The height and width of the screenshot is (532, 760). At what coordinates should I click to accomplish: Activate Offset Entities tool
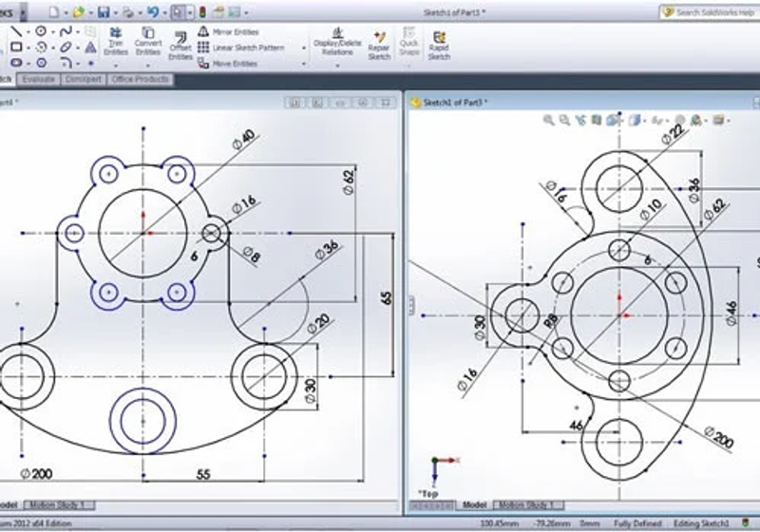point(180,46)
